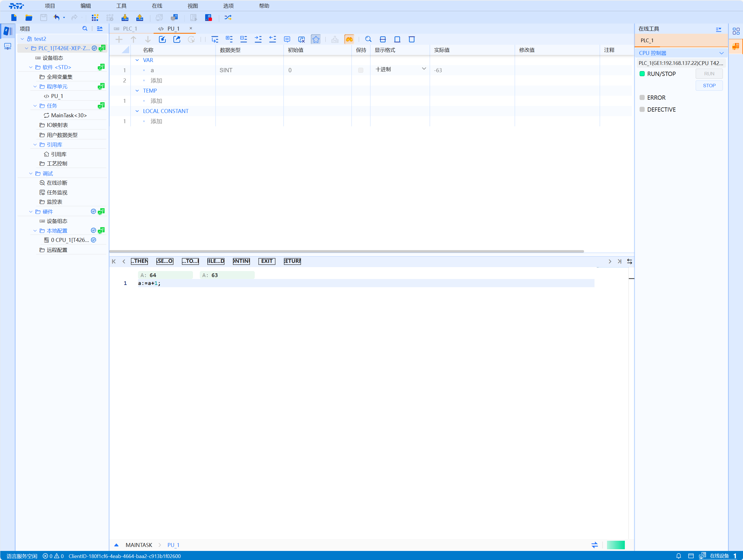
Task: Click the comment bubble toolbar icon
Action: pyautogui.click(x=287, y=39)
